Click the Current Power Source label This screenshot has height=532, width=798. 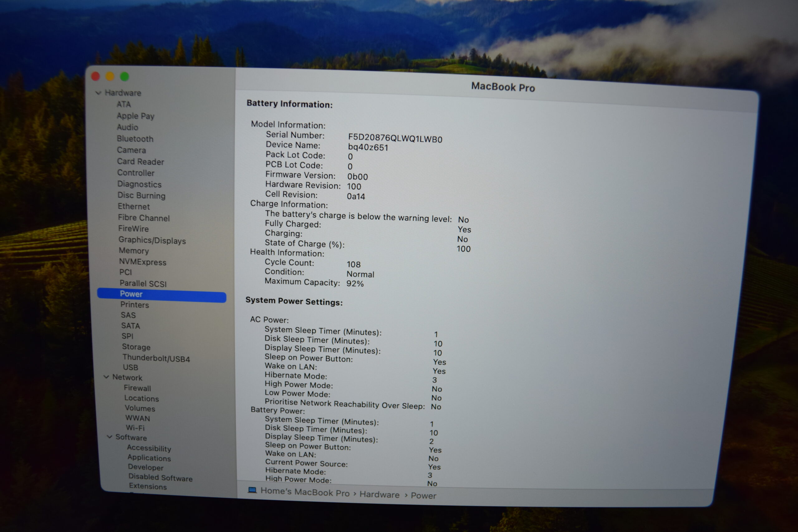(x=306, y=463)
